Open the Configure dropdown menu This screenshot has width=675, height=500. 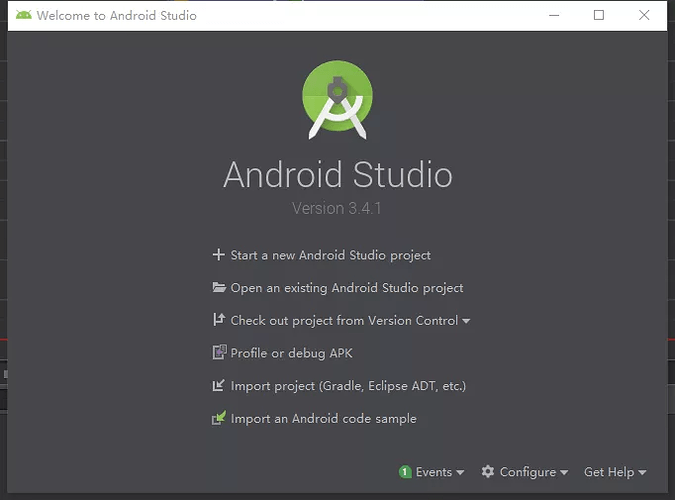coord(534,472)
